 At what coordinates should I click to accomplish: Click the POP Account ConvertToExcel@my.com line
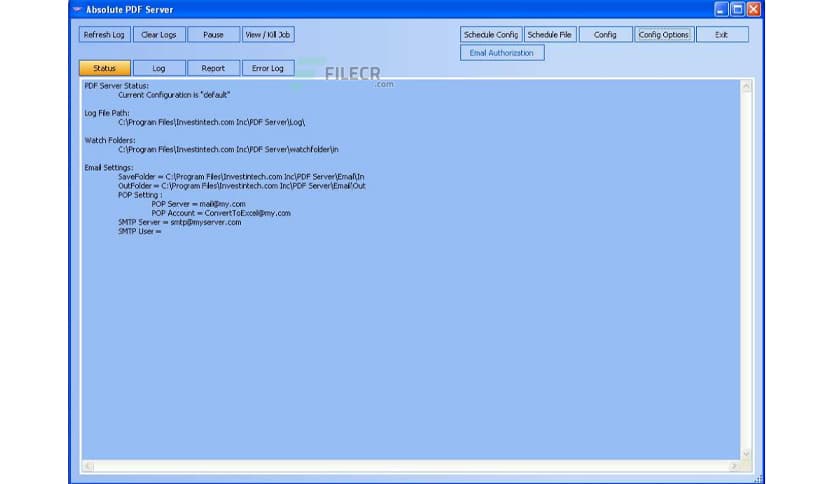(x=221, y=213)
